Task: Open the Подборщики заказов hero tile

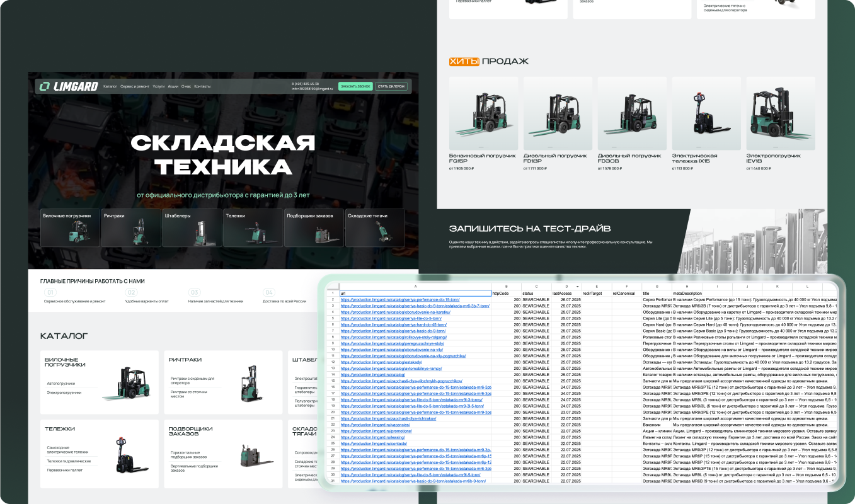Action: click(314, 227)
